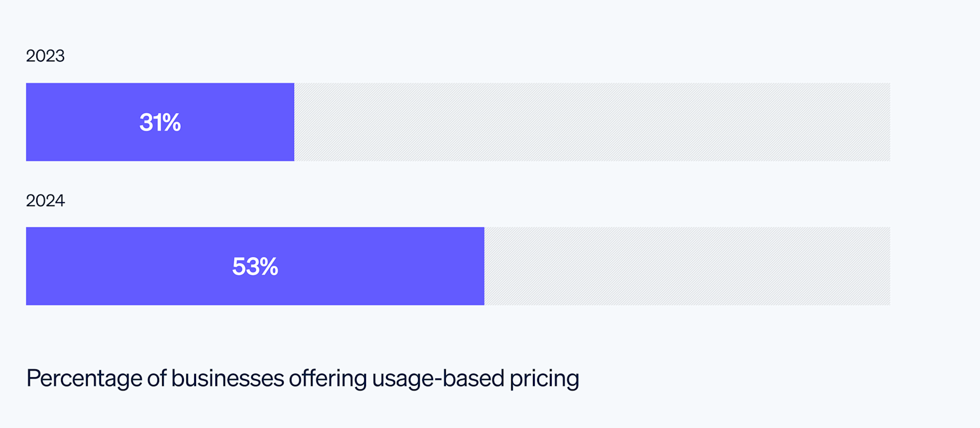Click the gray hatched remainder of 2023 bar
The width and height of the screenshot is (980, 428).
pos(592,122)
